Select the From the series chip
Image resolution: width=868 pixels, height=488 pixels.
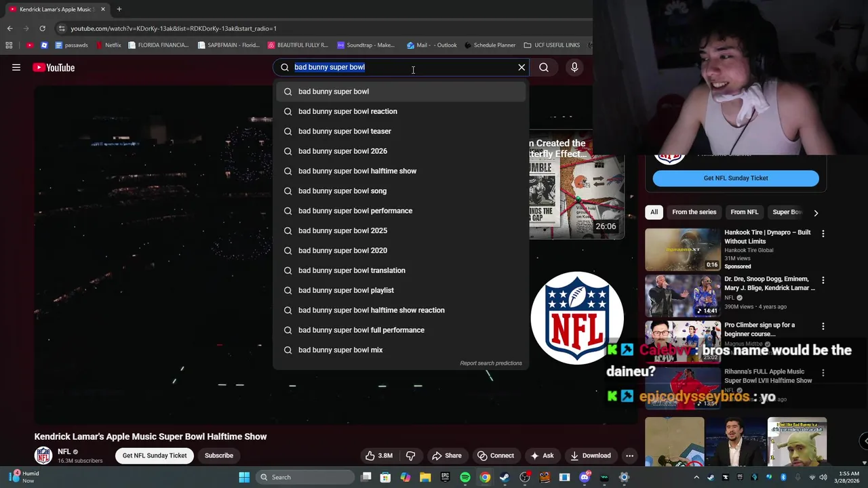(x=694, y=212)
